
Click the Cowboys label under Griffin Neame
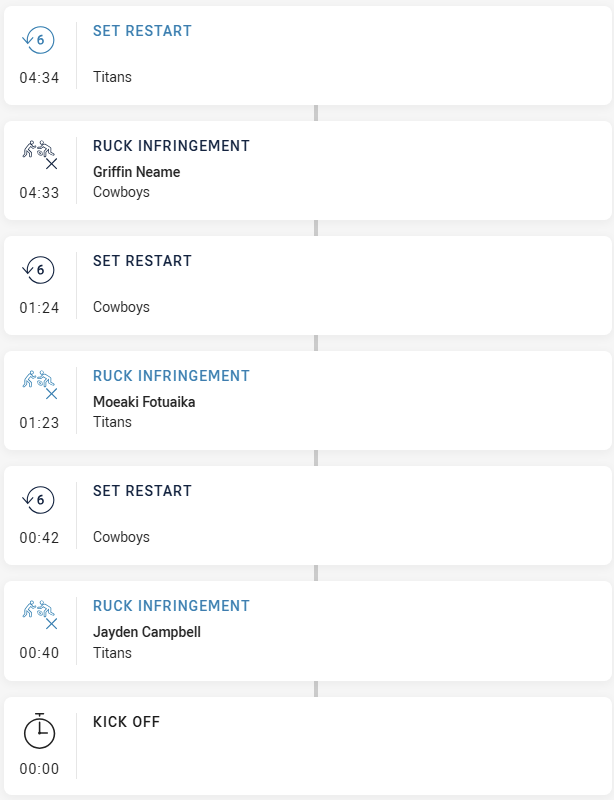click(x=121, y=192)
